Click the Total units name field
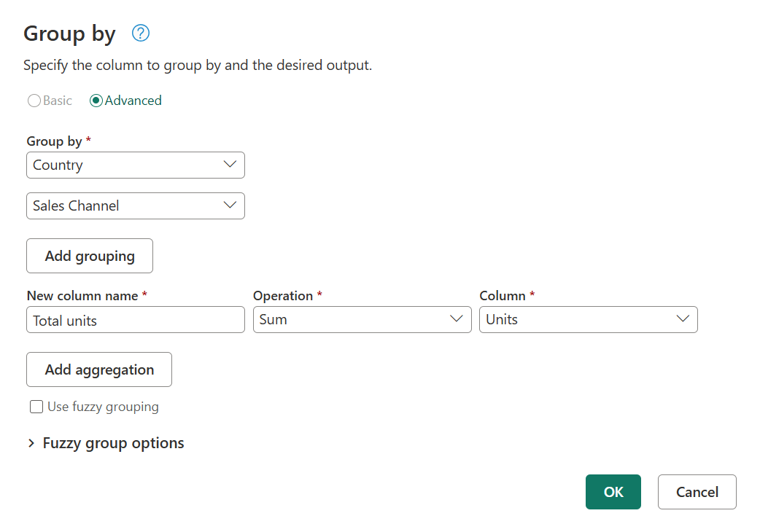Viewport: 760px width, 532px height. (x=135, y=319)
